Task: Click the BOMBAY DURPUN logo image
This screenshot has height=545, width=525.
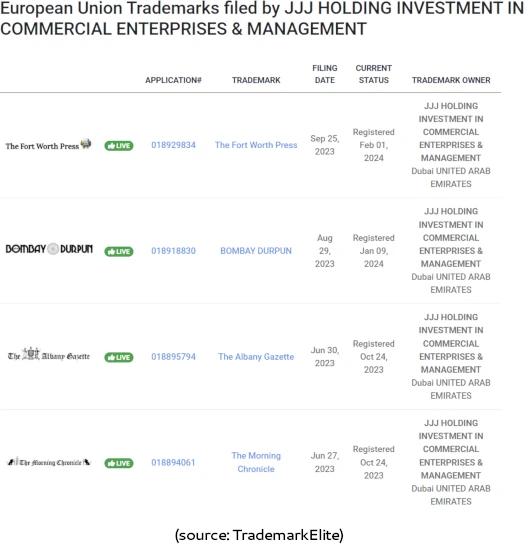Action: tap(49, 249)
